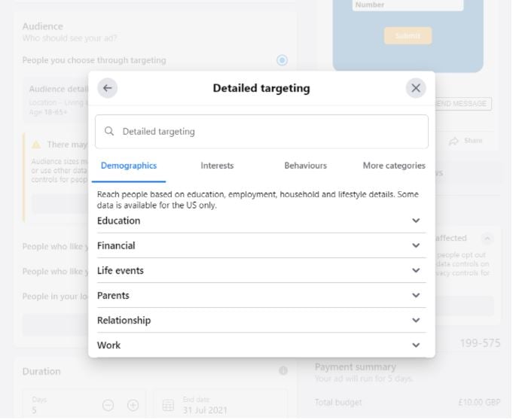
Task: Expand the Relationship category
Action: tap(416, 321)
